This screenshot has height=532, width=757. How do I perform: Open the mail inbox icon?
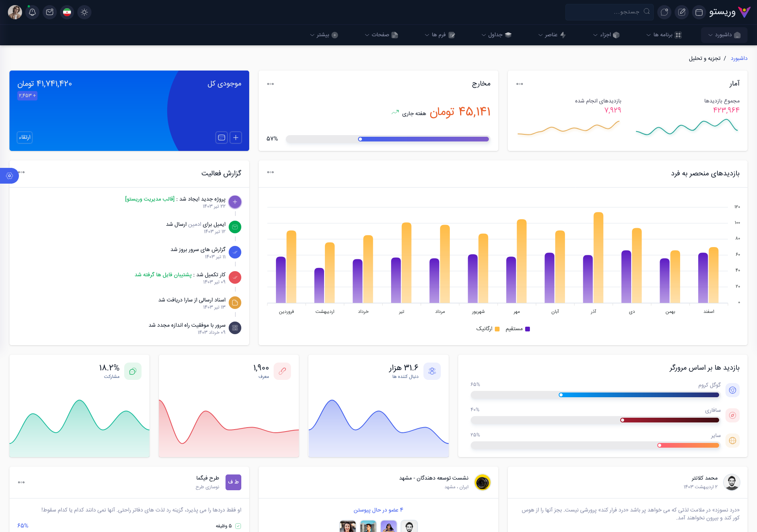tap(50, 12)
